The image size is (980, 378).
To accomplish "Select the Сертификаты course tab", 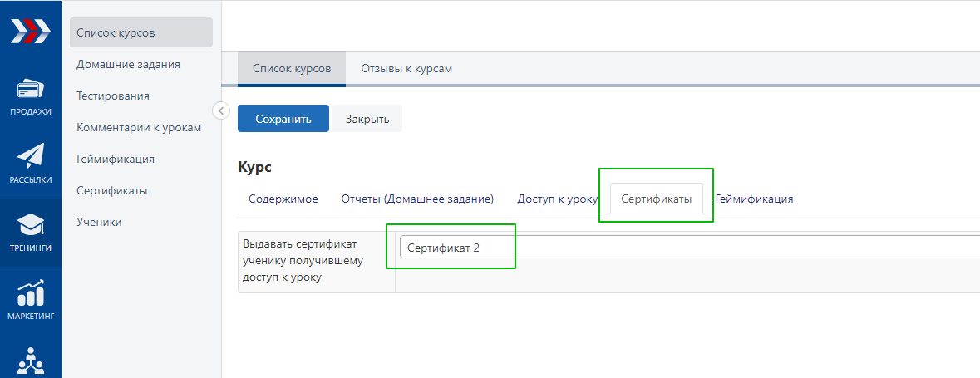I will click(656, 199).
